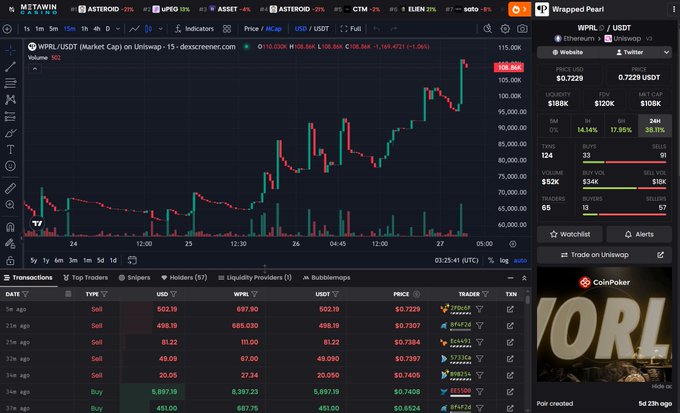
Task: Switch chart to MCap mode
Action: pyautogui.click(x=273, y=29)
